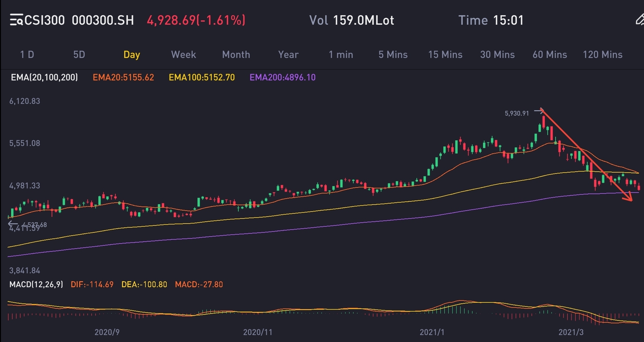This screenshot has height=342, width=644.
Task: Select the Week chart interval
Action: 184,54
